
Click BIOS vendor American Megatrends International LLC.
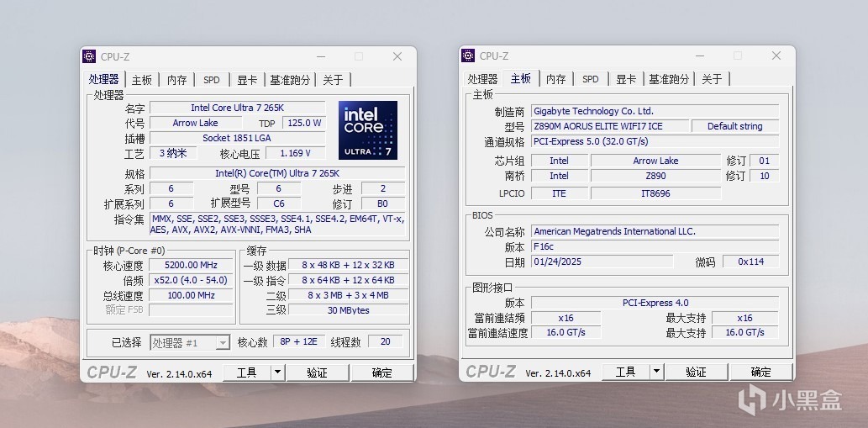(655, 231)
